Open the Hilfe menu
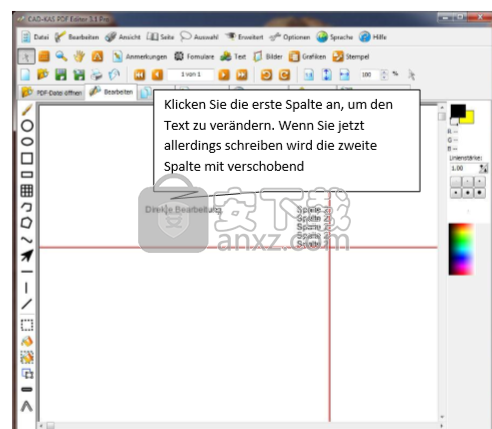 (x=373, y=37)
